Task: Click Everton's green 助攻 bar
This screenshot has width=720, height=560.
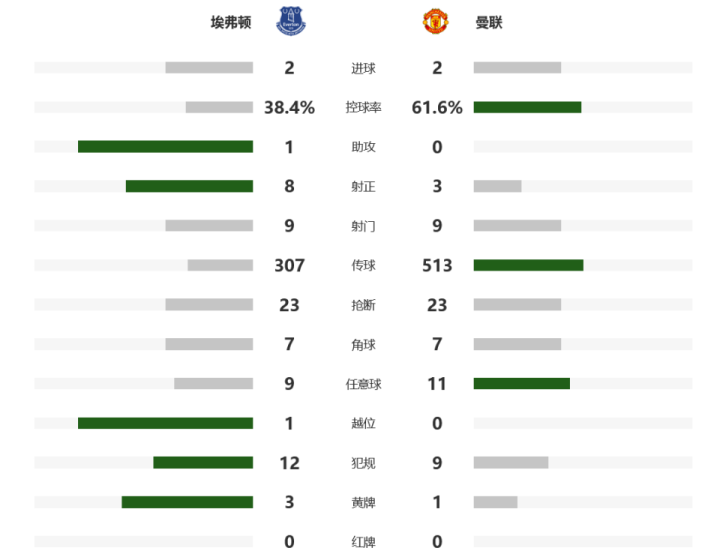Action: click(165, 147)
